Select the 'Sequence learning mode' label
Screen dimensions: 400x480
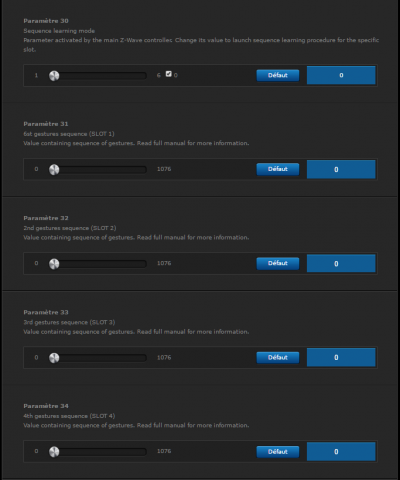coord(59,31)
